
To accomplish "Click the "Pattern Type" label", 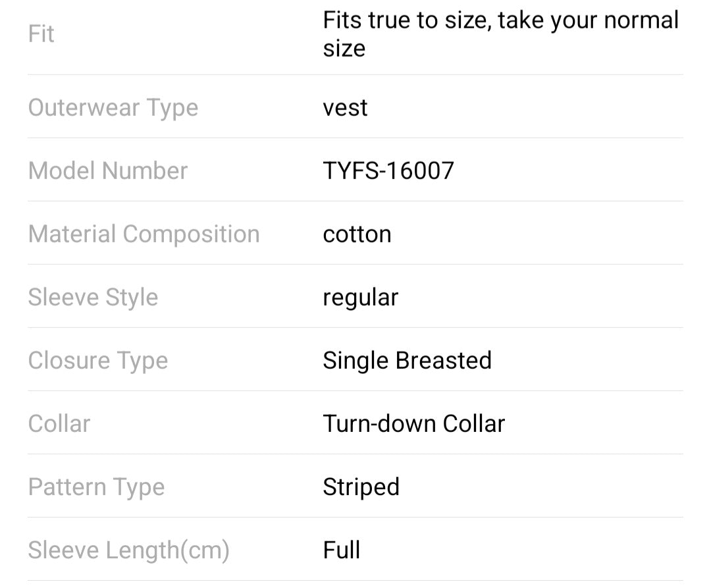I will coord(96,487).
